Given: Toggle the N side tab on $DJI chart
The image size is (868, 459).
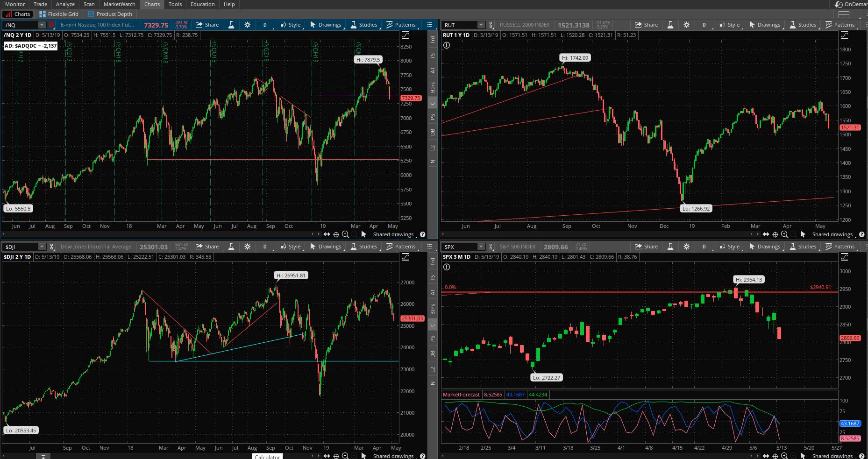Looking at the screenshot, I should tap(433, 383).
